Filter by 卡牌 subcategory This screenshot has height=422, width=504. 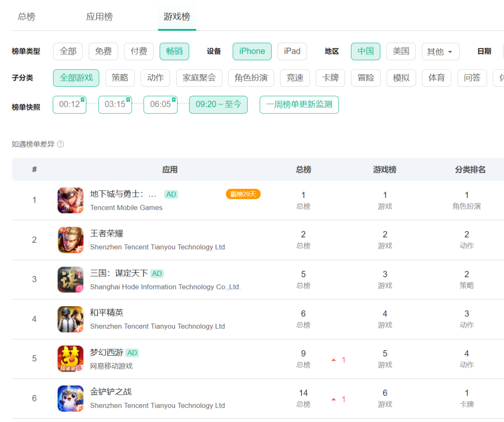[x=330, y=78]
